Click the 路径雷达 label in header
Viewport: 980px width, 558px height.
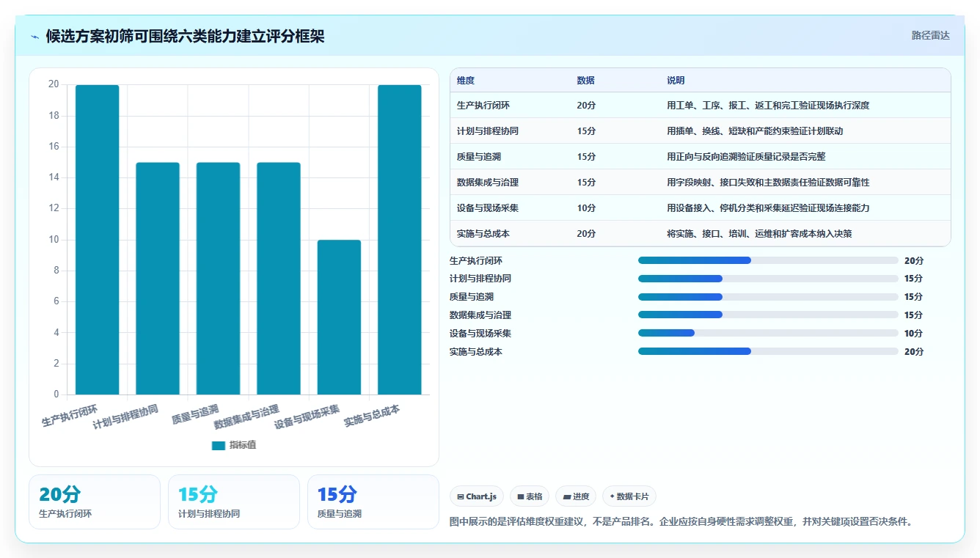point(931,35)
